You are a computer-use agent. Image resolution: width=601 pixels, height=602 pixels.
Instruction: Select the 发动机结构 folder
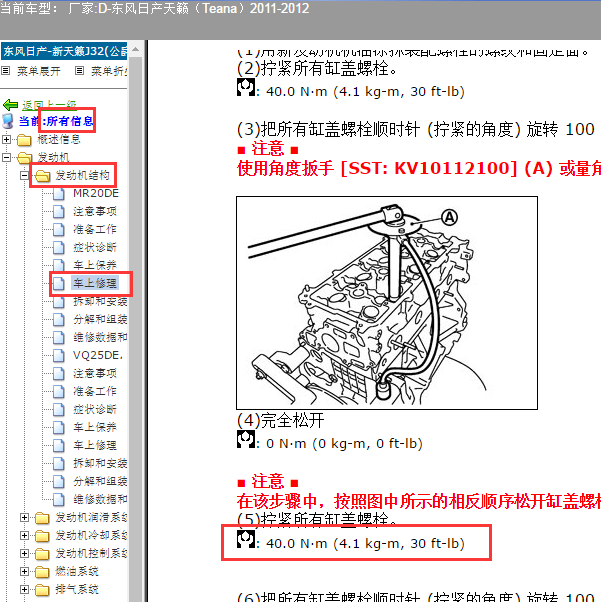pos(83,175)
